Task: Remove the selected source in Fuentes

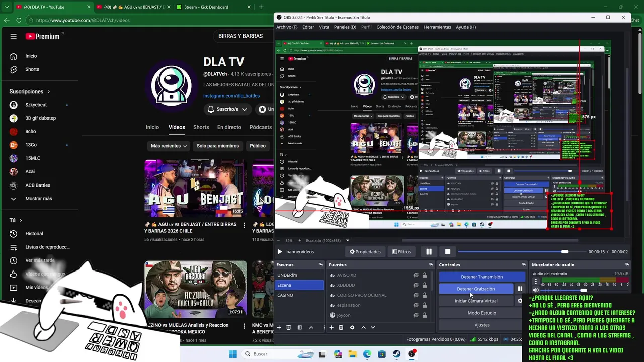Action: [341, 328]
